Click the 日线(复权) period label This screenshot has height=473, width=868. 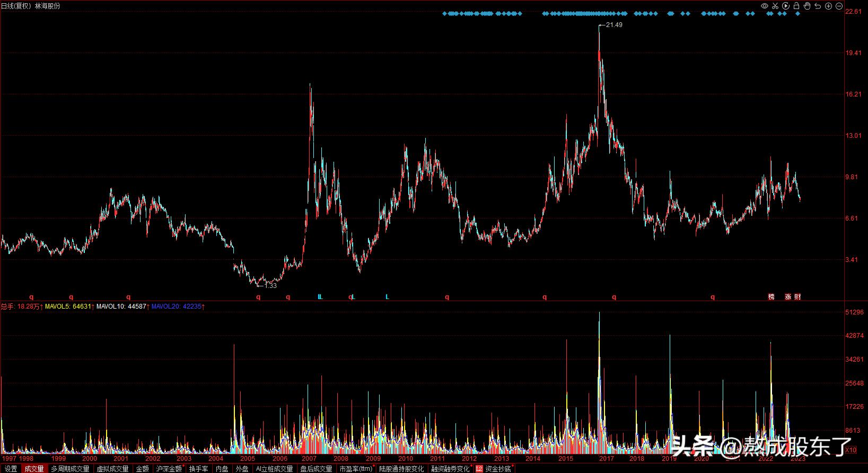click(17, 6)
